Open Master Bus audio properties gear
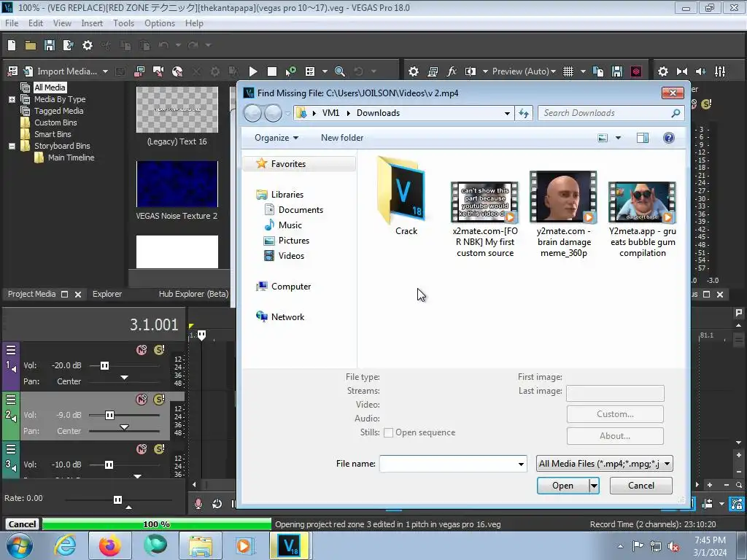This screenshot has width=747, height=560. pos(662,71)
